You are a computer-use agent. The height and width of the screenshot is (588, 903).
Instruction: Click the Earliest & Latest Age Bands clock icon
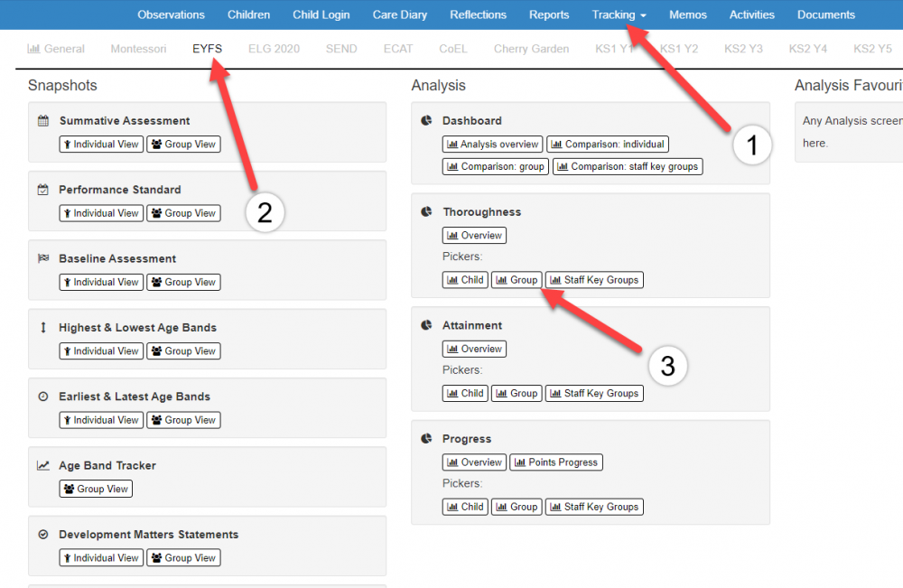tap(43, 397)
